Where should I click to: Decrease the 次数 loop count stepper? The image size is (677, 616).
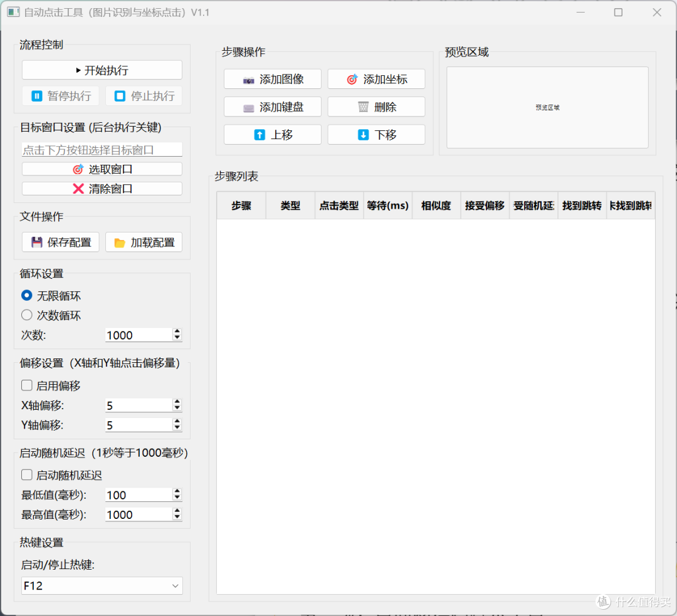point(177,338)
